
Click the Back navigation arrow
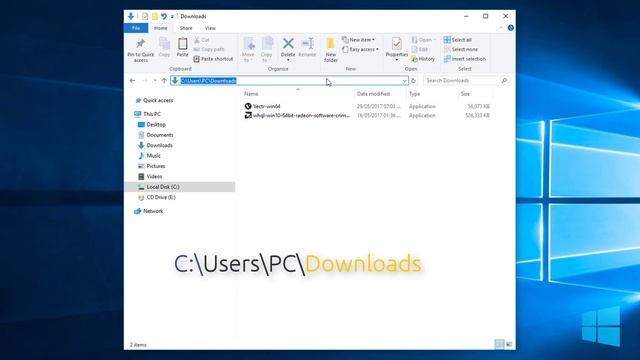click(x=132, y=81)
